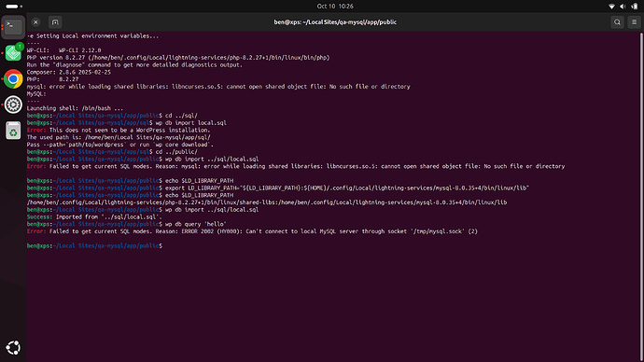
Task: Click 'Setting Local environment variables...' line
Action: click(x=92, y=35)
